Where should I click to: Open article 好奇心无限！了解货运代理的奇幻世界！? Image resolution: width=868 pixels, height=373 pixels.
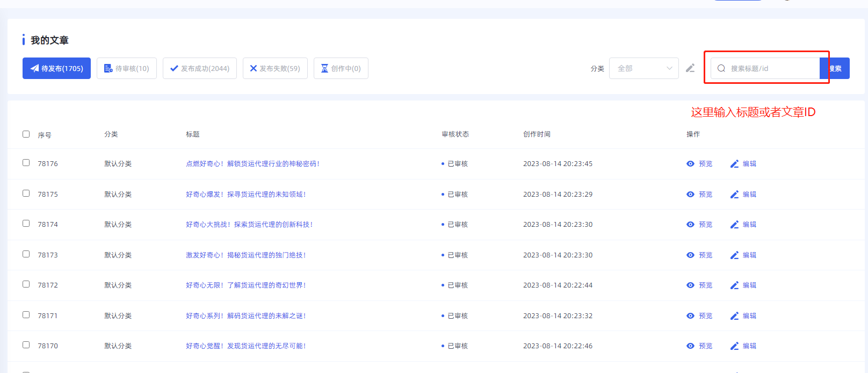[246, 285]
